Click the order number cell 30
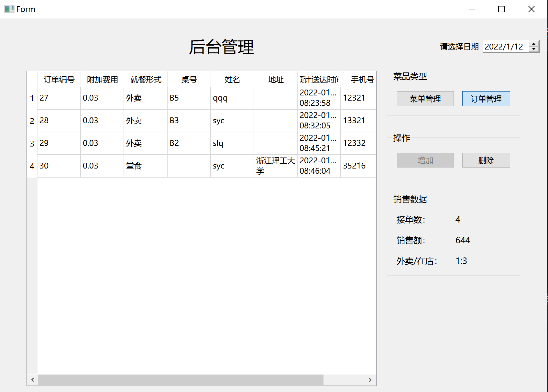Viewport: 548px width, 392px height. 59,166
